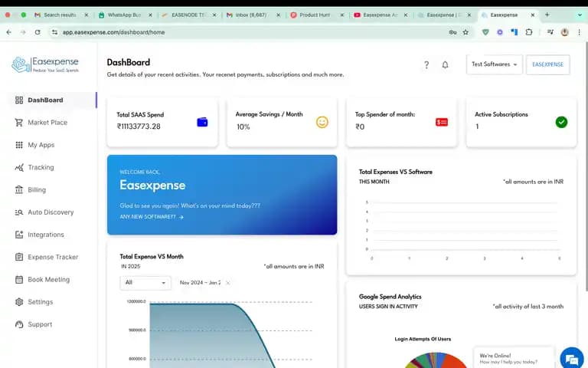Screen dimensions: 588x368
Task: Select Auto Discovery in the sidebar
Action: 51,212
